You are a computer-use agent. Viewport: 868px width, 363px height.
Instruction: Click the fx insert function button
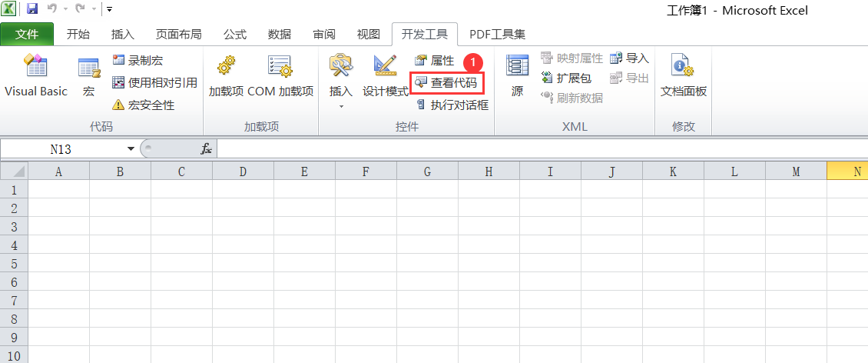[206, 148]
